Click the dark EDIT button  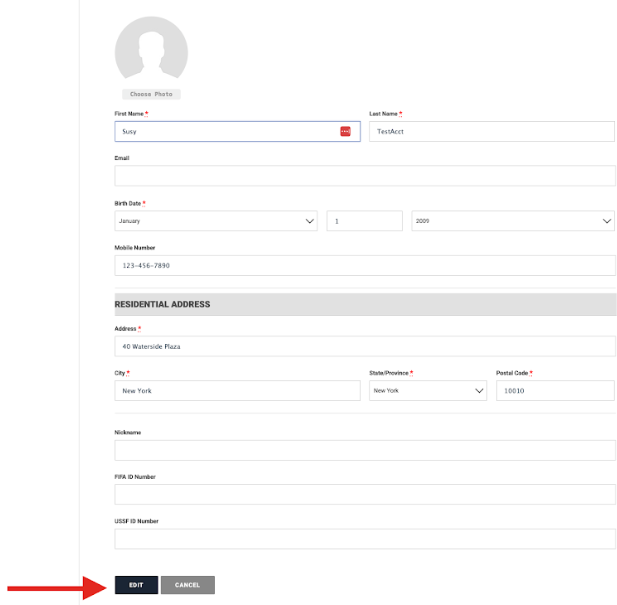(x=136, y=585)
